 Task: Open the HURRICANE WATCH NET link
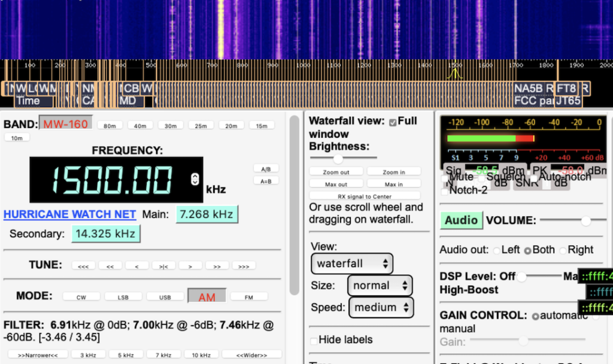pos(69,214)
